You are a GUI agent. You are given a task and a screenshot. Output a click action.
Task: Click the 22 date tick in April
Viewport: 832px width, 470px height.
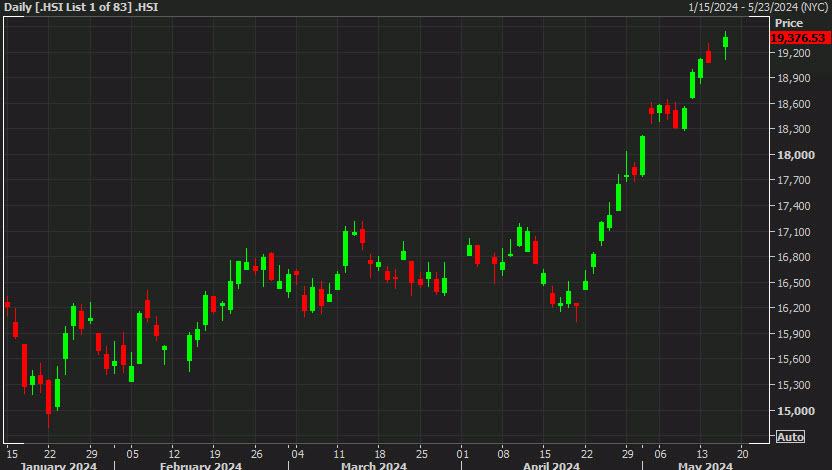click(586, 454)
